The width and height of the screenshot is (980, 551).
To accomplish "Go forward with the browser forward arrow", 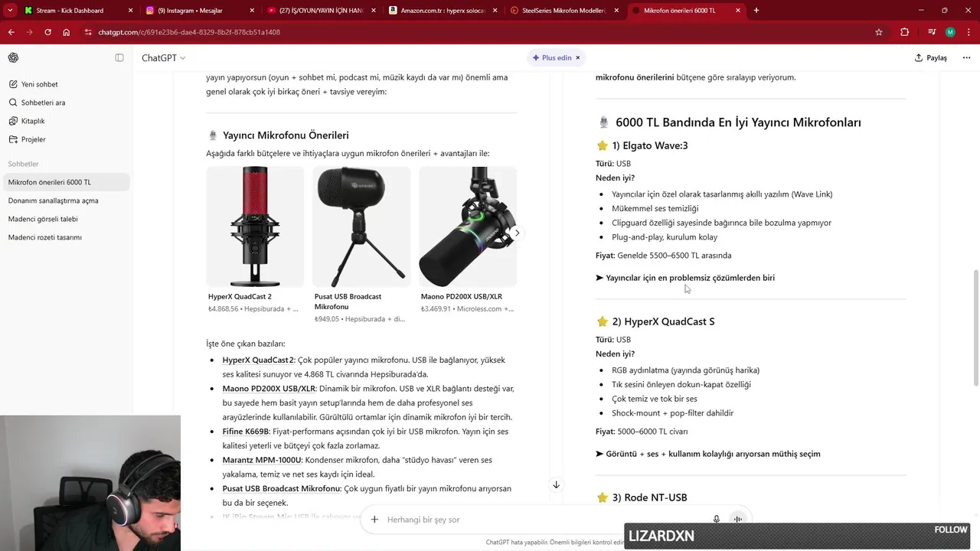I will (29, 32).
